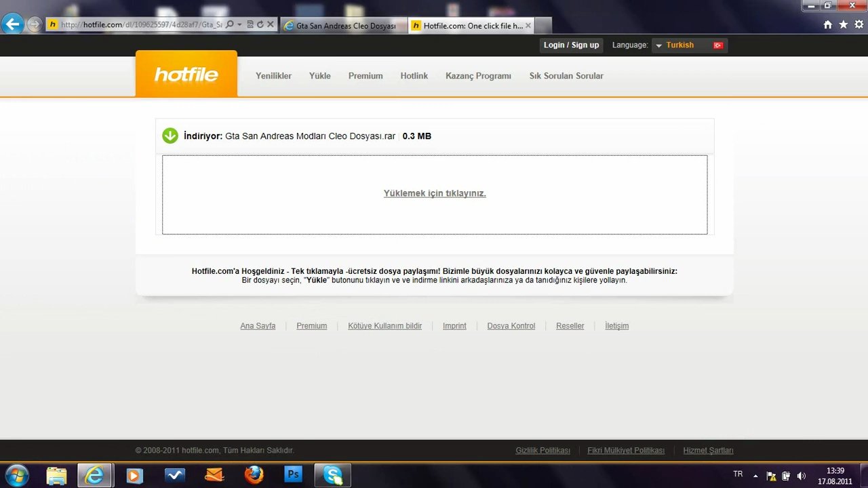Click the search magnifier in address bar
Viewport: 868px width, 488px height.
point(230,24)
